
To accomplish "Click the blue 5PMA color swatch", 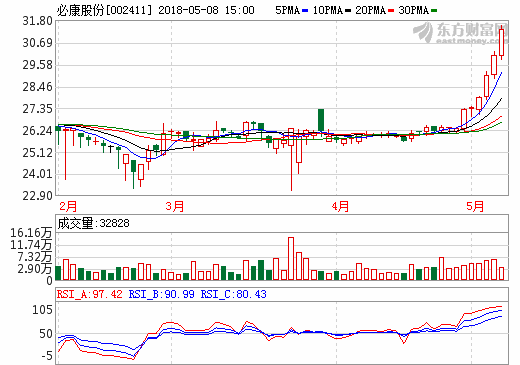I will tap(305, 11).
